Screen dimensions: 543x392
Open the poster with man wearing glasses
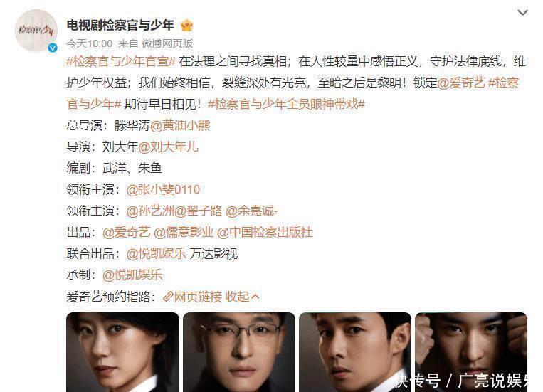(239, 352)
